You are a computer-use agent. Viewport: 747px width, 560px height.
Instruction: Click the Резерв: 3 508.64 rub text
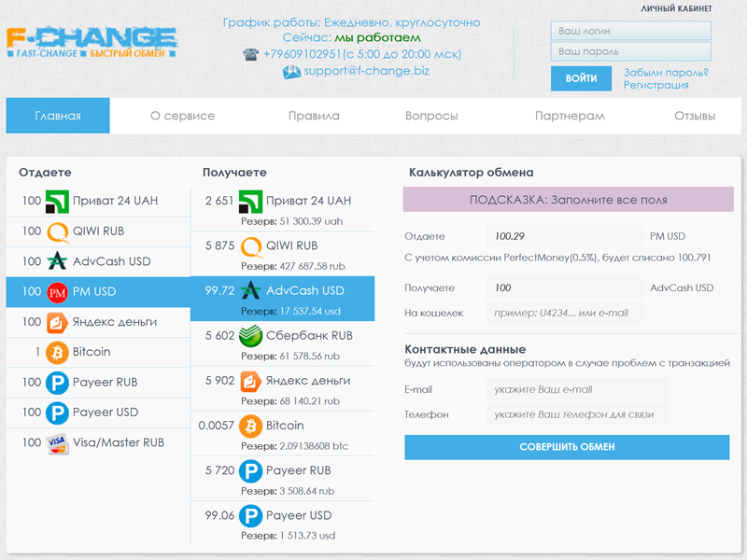click(288, 491)
